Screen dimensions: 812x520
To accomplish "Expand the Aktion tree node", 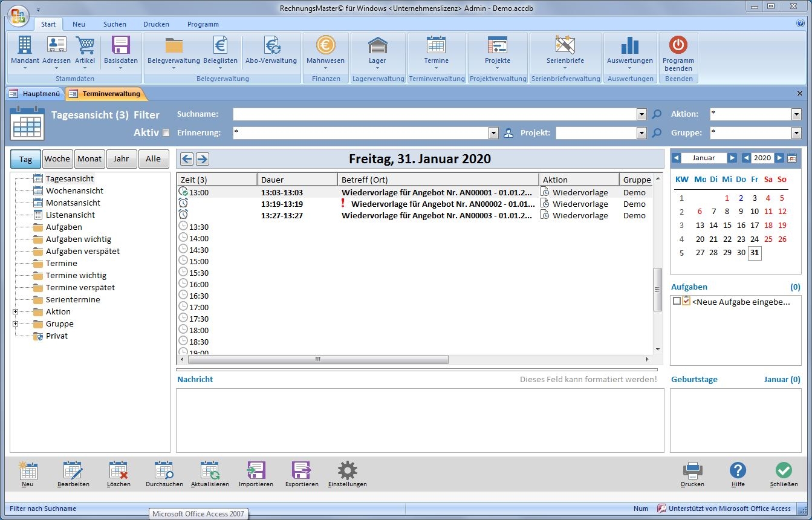I will coord(15,312).
